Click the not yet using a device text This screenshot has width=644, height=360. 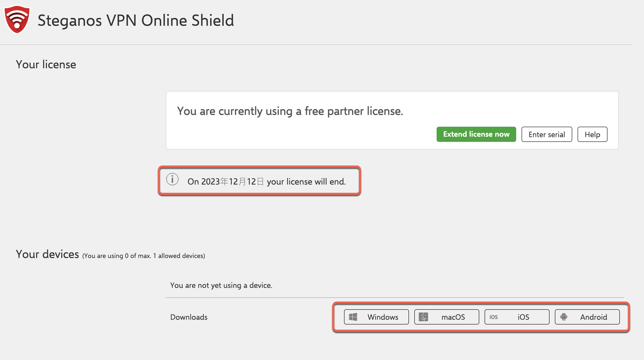tap(221, 285)
